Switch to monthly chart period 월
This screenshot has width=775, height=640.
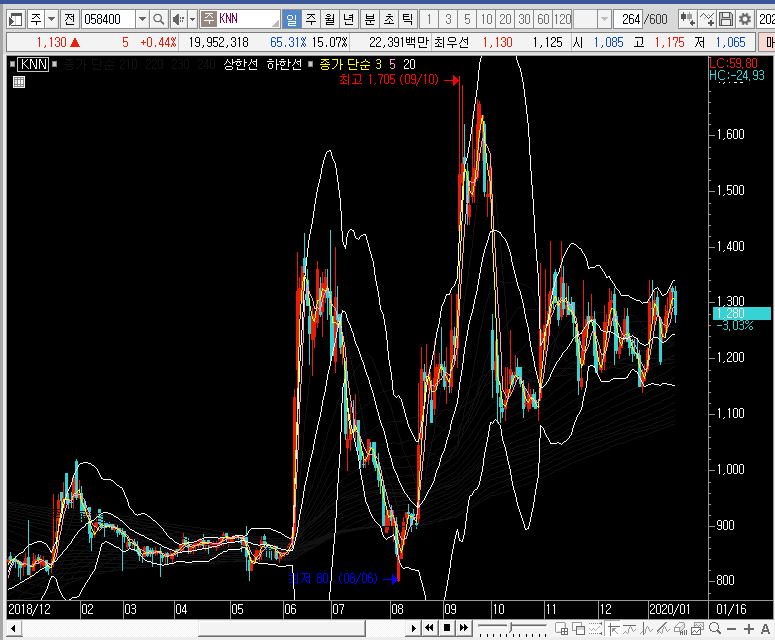[x=330, y=20]
